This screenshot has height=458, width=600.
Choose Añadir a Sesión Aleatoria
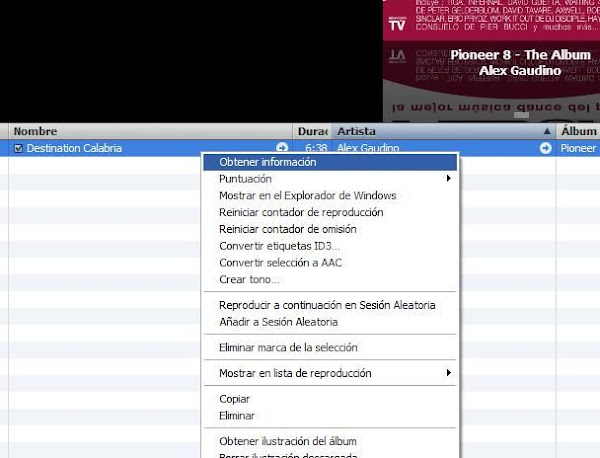click(x=330, y=322)
